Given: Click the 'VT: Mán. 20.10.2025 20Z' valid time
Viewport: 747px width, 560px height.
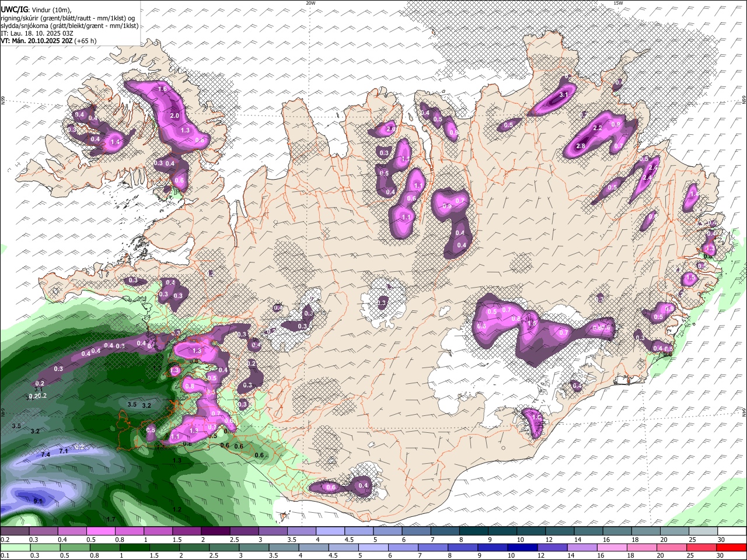Looking at the screenshot, I should [36, 41].
